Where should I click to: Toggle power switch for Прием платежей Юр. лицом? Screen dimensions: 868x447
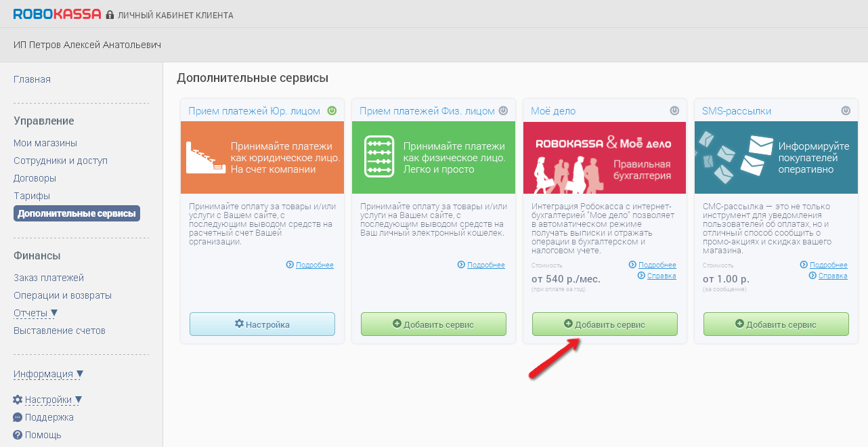click(332, 110)
